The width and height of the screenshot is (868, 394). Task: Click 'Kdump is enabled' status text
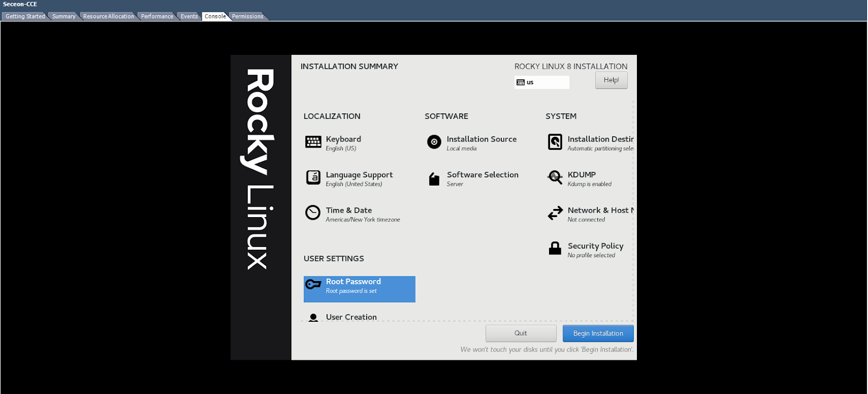click(x=590, y=185)
